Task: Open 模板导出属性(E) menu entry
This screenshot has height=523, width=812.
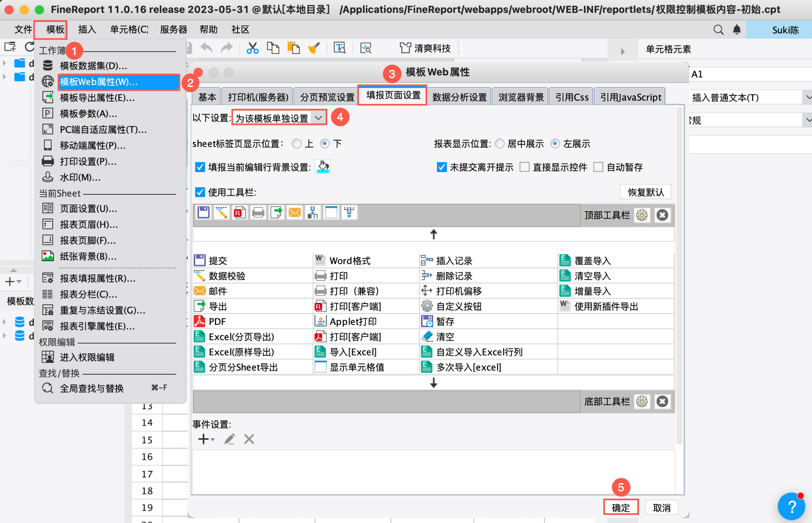Action: (x=97, y=98)
